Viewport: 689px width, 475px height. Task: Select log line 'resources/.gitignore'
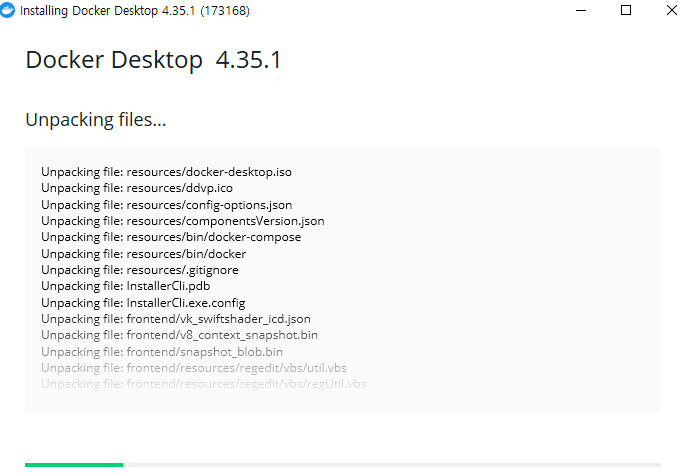(x=140, y=270)
